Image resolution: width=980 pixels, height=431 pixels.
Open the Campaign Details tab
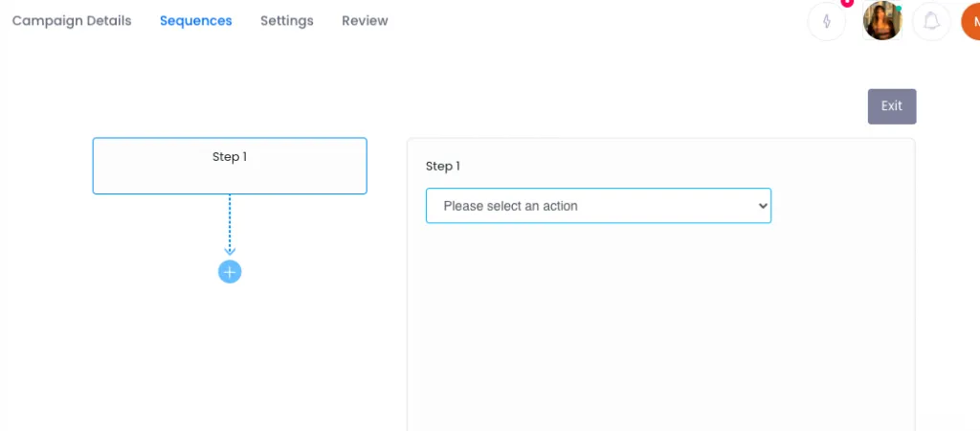point(72,21)
